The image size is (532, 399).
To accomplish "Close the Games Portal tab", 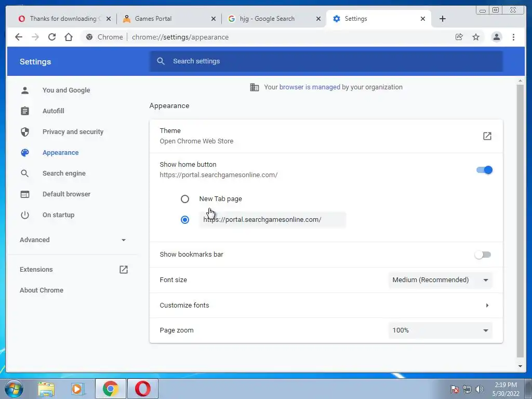I will click(214, 19).
